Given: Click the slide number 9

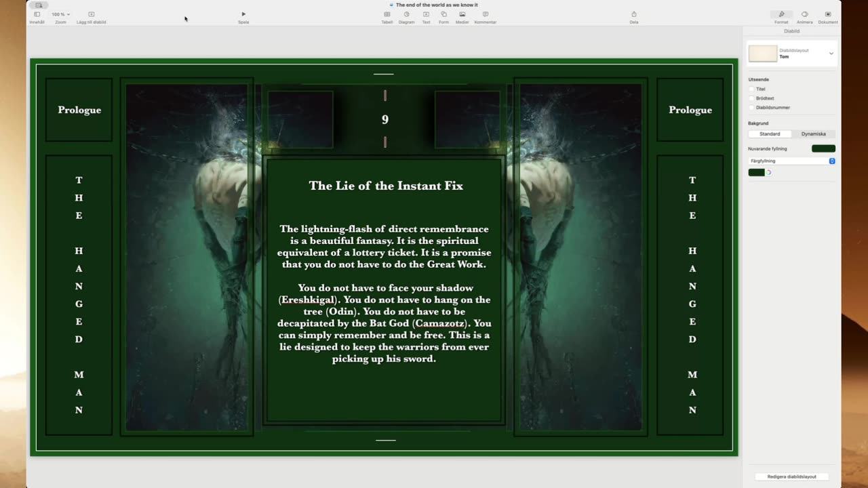Looking at the screenshot, I should pos(385,119).
